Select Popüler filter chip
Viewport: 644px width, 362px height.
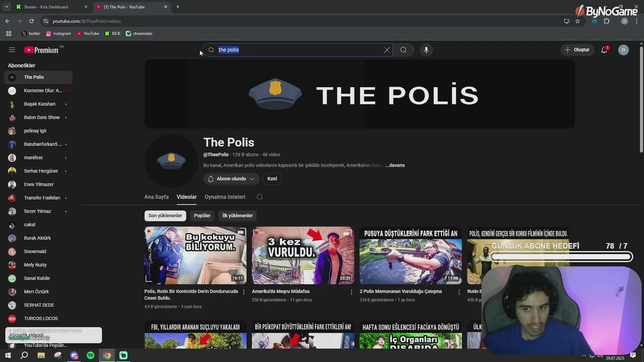[x=202, y=216]
